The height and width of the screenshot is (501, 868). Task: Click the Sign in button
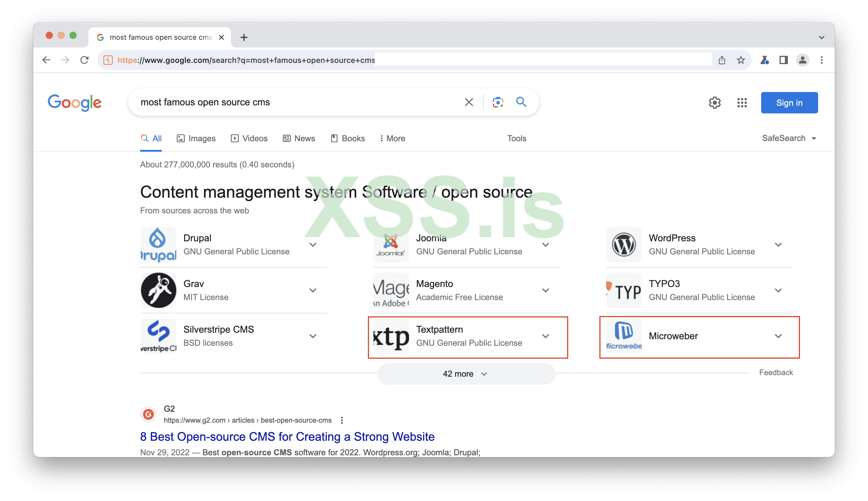click(789, 102)
